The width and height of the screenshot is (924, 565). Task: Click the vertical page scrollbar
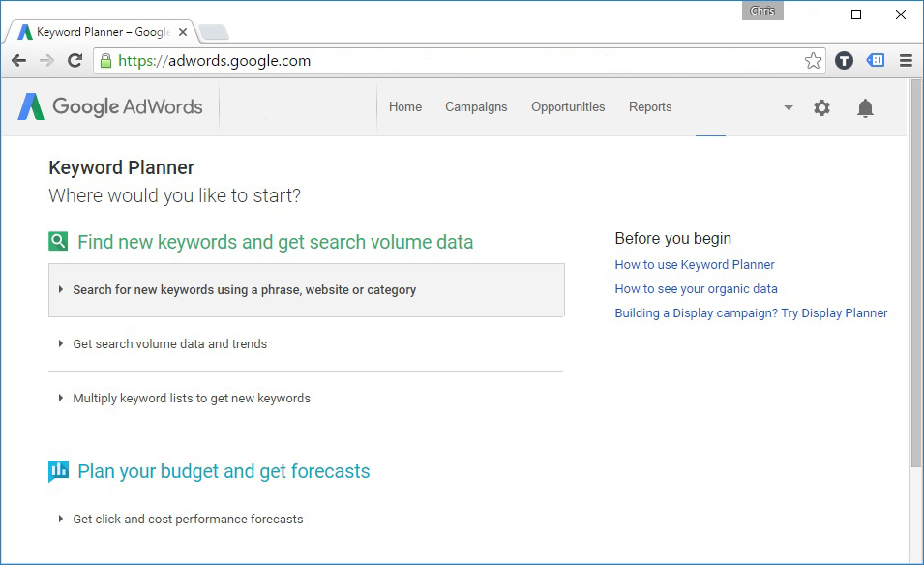pyautogui.click(x=916, y=274)
